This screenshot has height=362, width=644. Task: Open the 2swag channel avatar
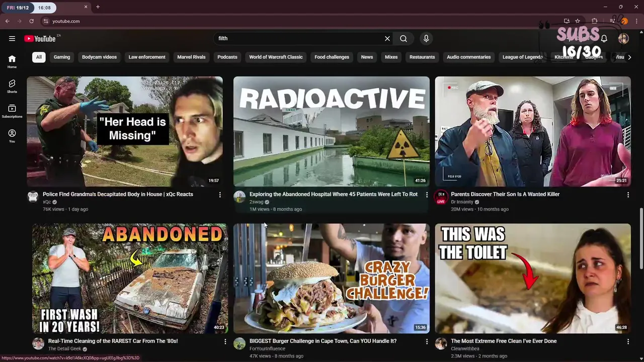click(239, 197)
